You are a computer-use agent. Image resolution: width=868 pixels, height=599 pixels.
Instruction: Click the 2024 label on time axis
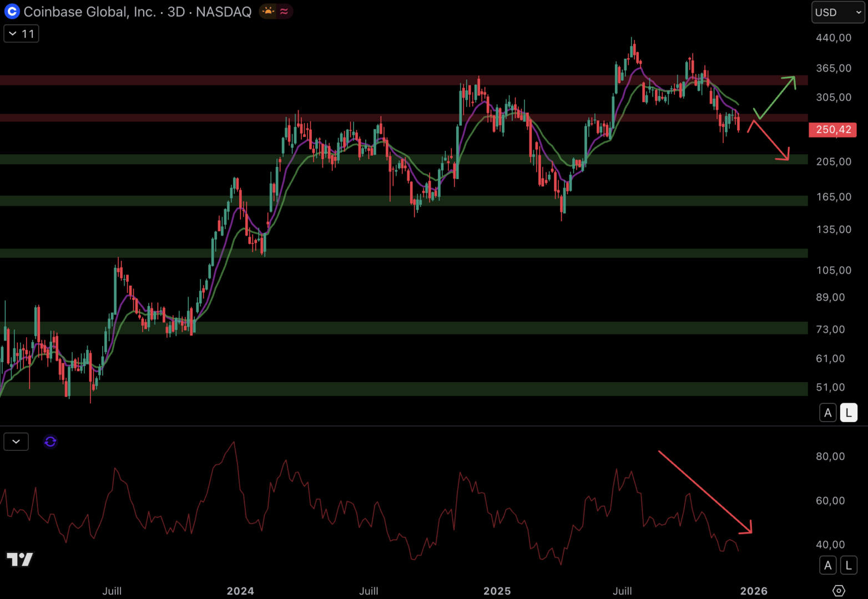pos(240,591)
